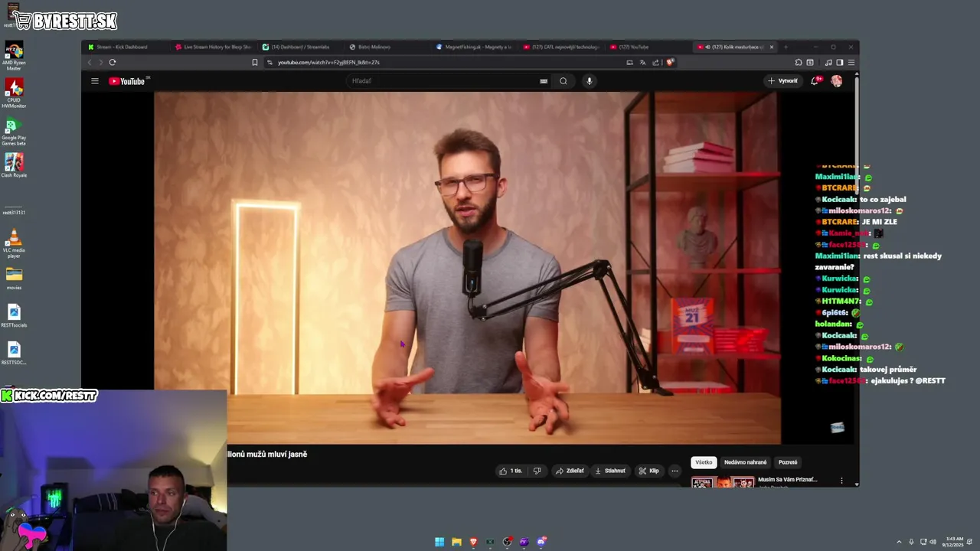Dislike the video with the thumbs-down
980x551 pixels.
click(537, 471)
